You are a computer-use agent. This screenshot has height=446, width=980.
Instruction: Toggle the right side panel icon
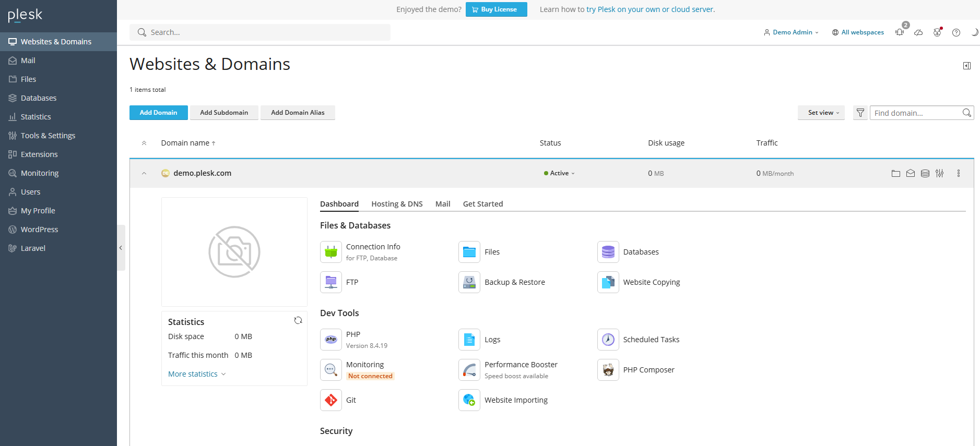[967, 66]
